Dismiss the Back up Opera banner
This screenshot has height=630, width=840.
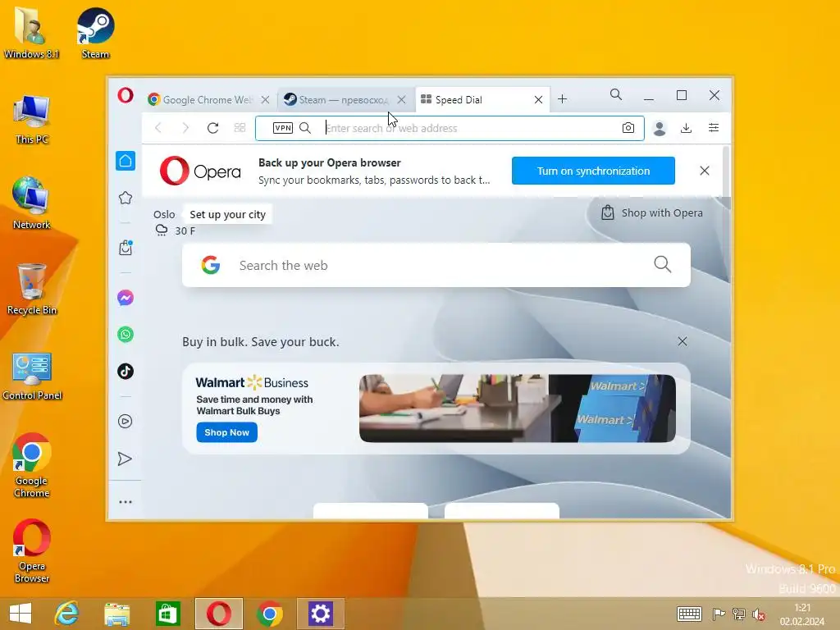(x=705, y=171)
